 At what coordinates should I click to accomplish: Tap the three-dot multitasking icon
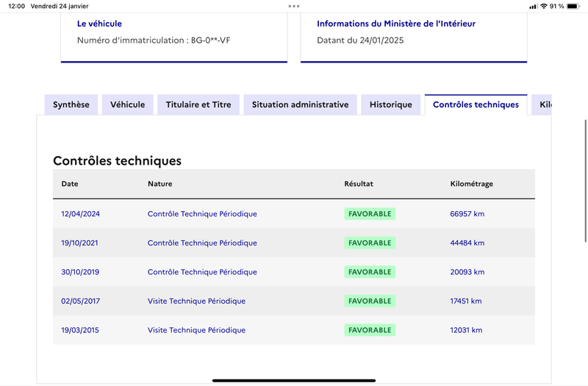pyautogui.click(x=294, y=6)
